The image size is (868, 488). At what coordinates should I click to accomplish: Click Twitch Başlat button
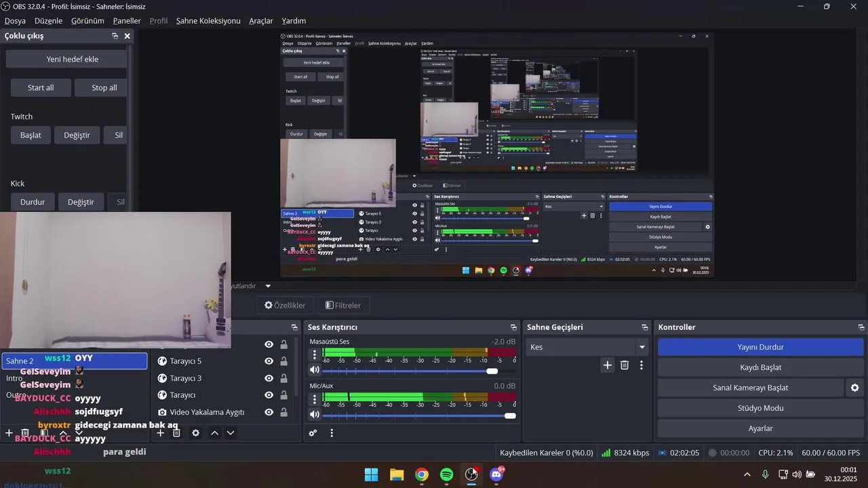coord(31,135)
